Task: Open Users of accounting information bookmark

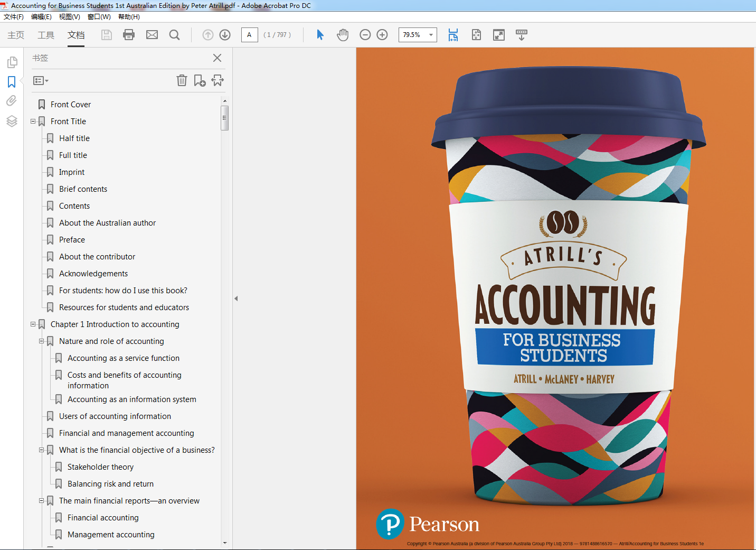Action: (115, 416)
